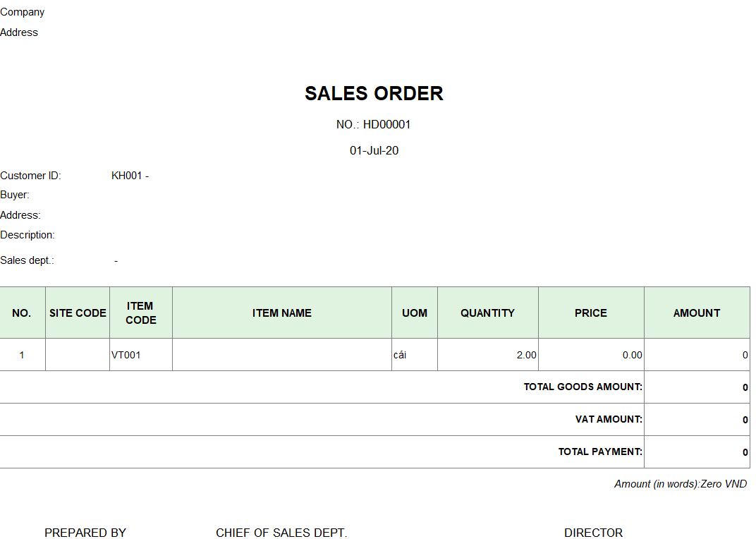Click the VAT AMOUNT label
The image size is (756, 539).
(609, 419)
